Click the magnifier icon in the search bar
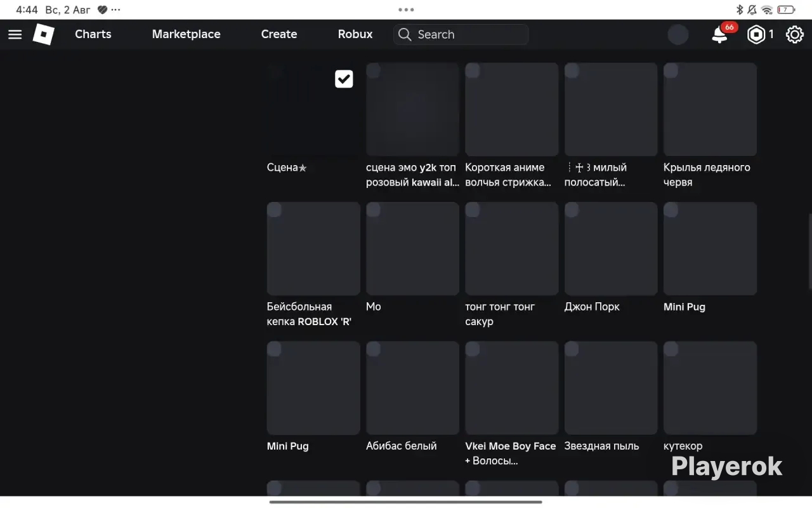 (405, 34)
